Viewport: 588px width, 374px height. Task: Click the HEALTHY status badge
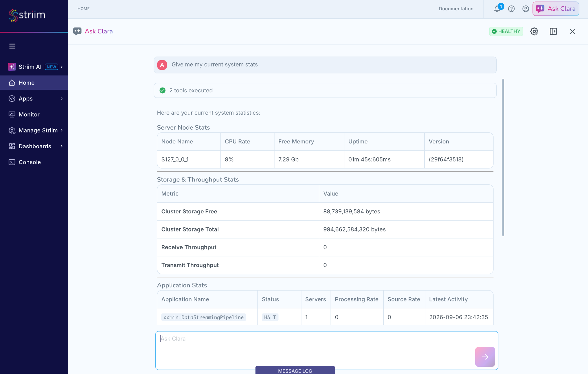pyautogui.click(x=506, y=31)
